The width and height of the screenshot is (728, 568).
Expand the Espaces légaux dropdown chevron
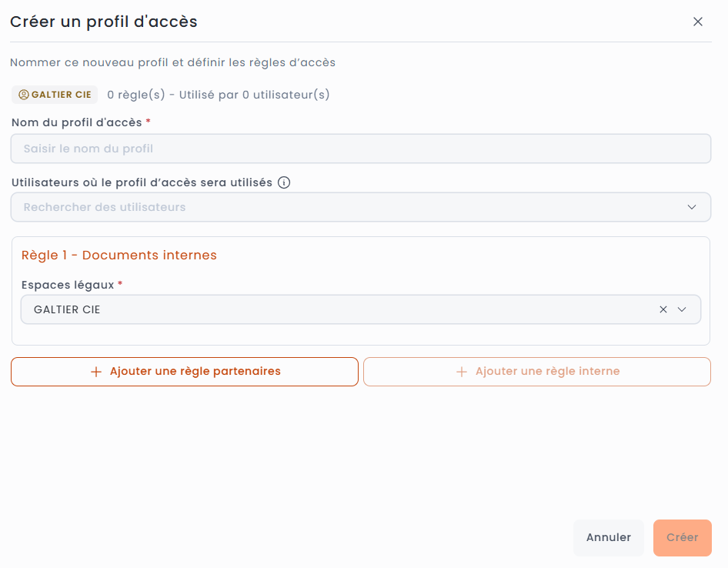point(682,309)
